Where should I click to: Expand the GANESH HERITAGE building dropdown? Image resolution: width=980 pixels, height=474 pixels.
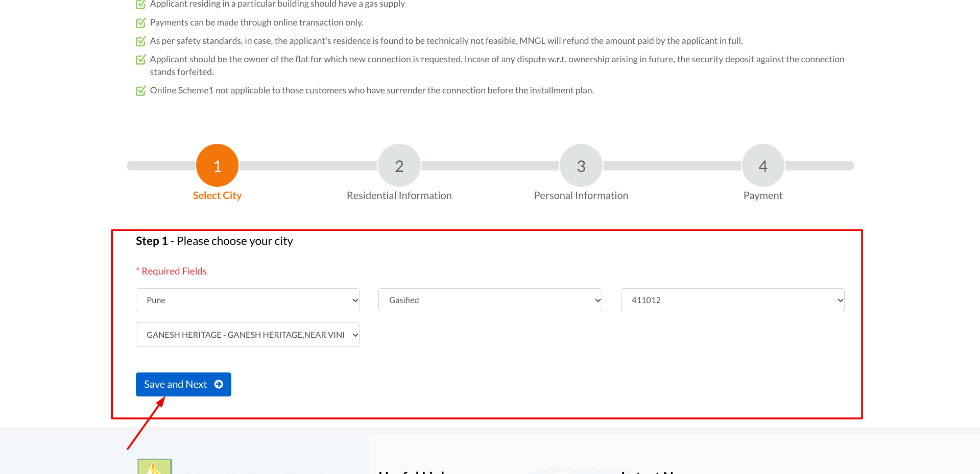click(247, 335)
